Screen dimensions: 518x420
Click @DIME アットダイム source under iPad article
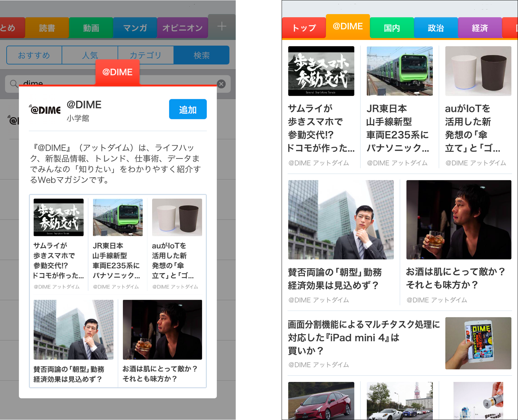[x=319, y=365]
